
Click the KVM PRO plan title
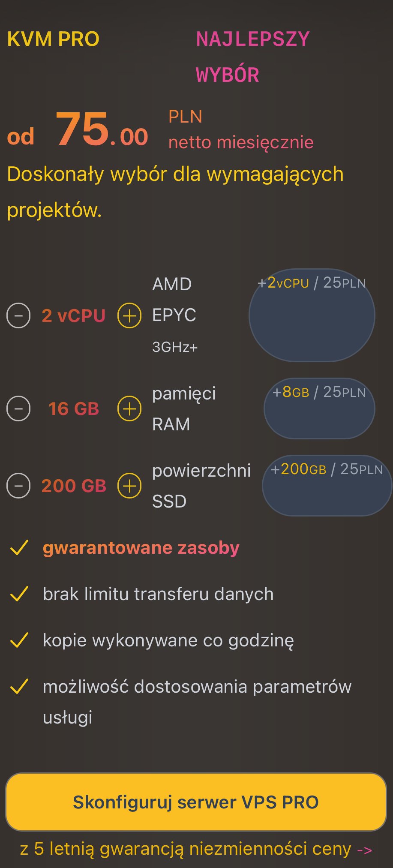(53, 39)
